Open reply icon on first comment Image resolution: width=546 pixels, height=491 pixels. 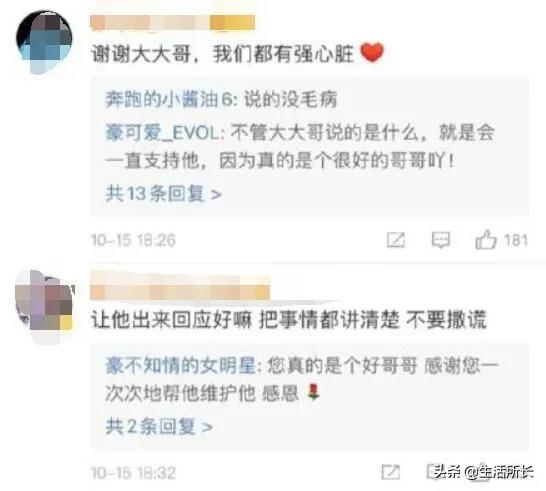441,240
